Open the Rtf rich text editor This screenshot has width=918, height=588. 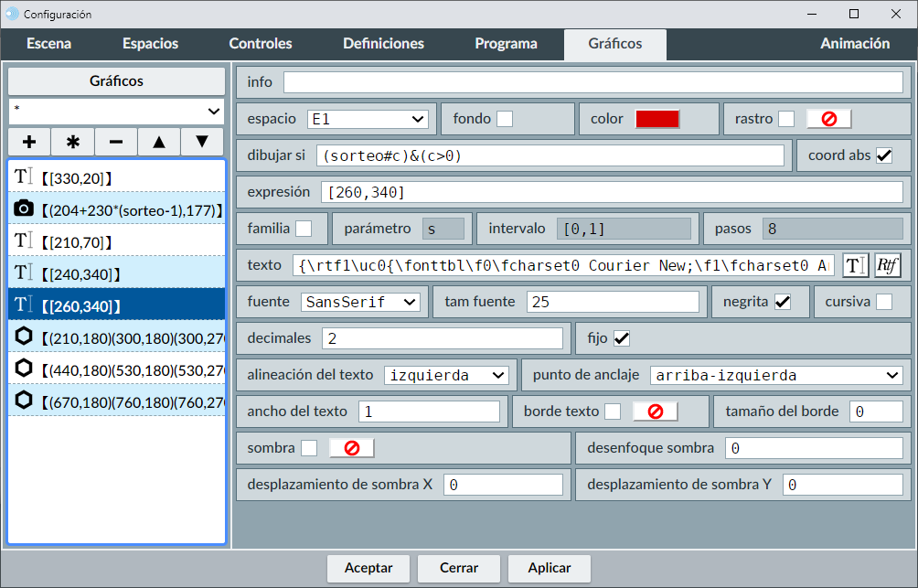pos(887,265)
